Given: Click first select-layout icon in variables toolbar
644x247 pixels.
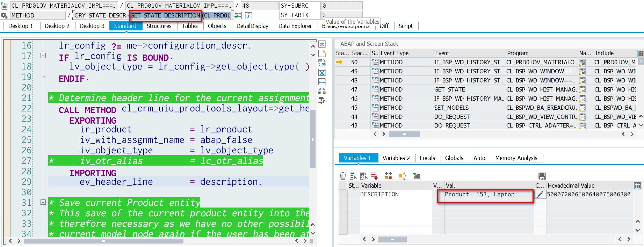Looking at the screenshot, I should 353,176.
